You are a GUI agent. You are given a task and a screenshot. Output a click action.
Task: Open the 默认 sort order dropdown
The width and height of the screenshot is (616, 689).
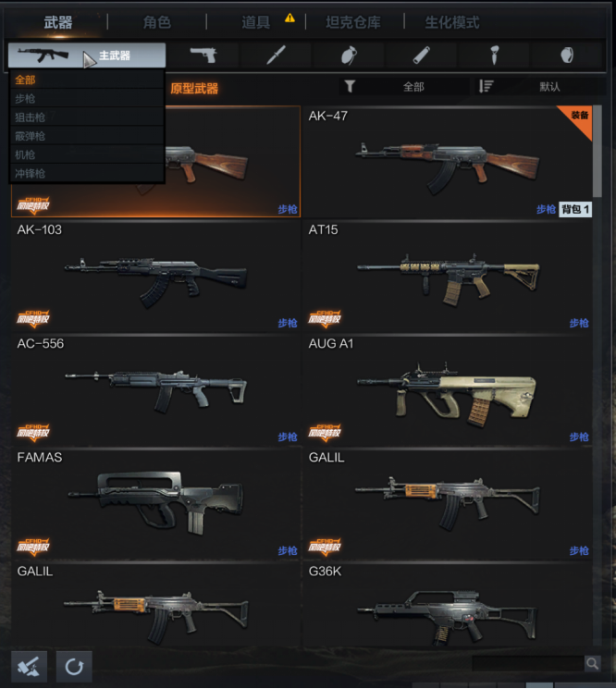coord(541,87)
